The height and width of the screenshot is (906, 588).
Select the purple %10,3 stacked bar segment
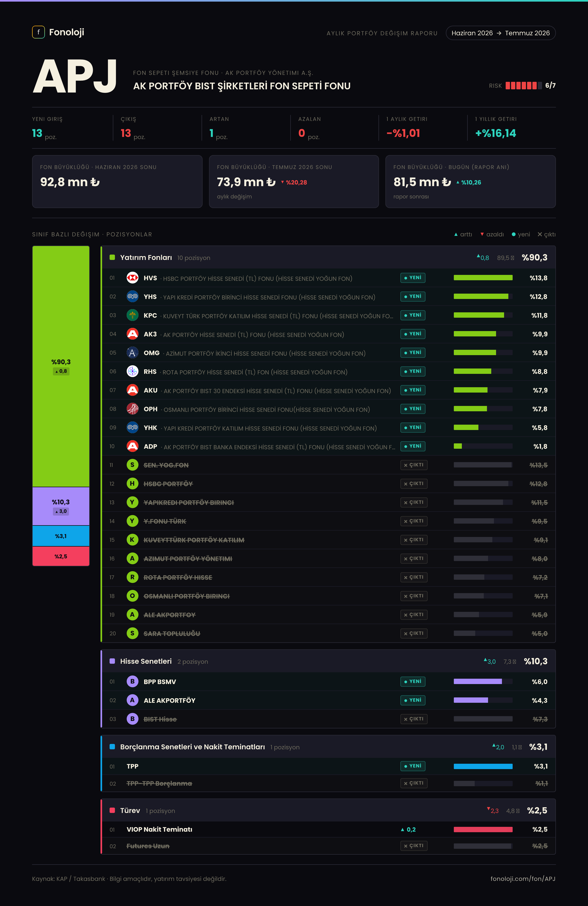tap(61, 506)
